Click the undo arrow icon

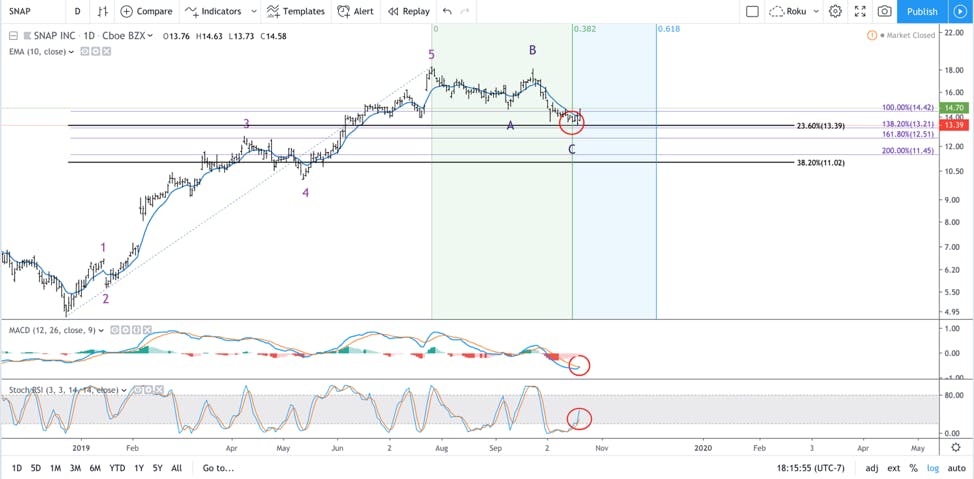[x=447, y=11]
